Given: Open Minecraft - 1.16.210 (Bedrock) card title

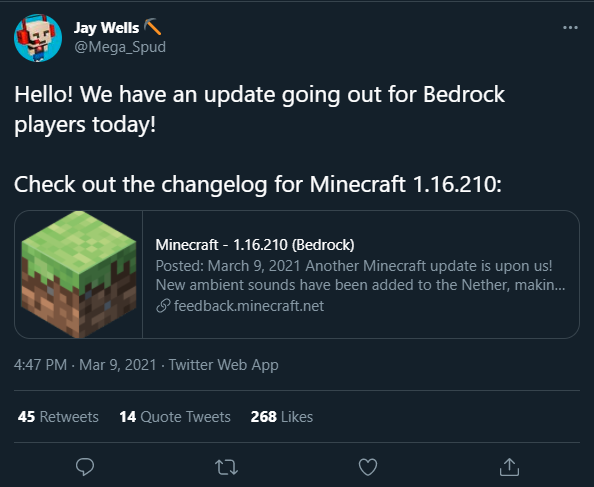Looking at the screenshot, I should click(255, 245).
